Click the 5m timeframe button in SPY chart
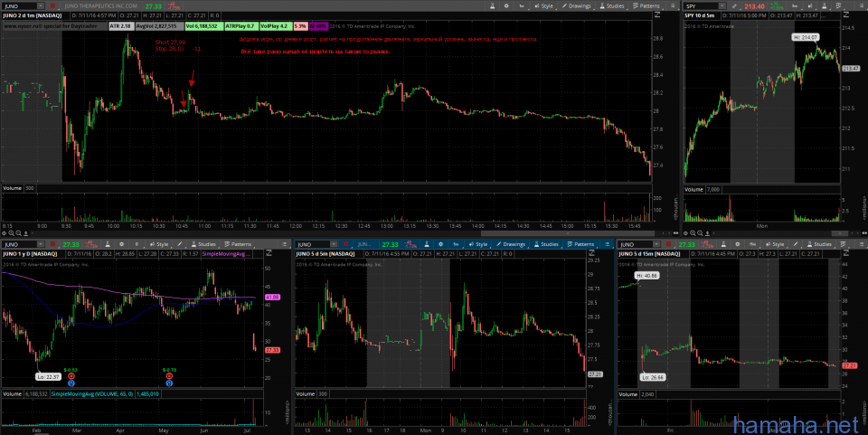Viewport: 868px width, 435px height. pos(795,6)
